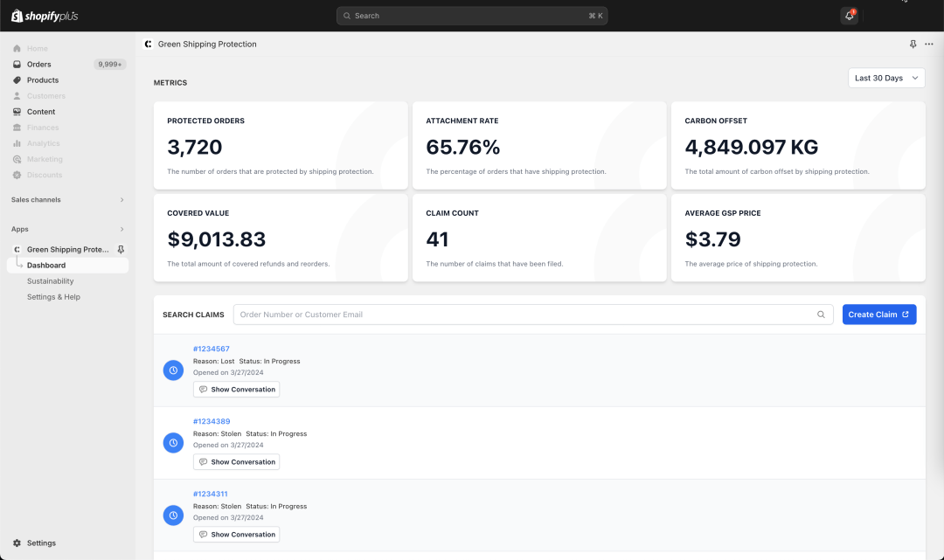Click the Finances bank icon
The width and height of the screenshot is (944, 560).
pos(17,128)
